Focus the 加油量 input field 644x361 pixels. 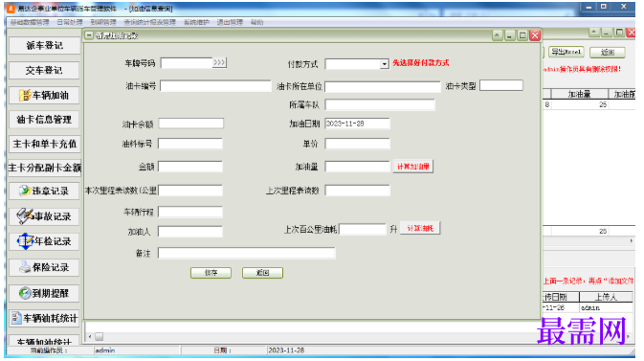coord(357,167)
